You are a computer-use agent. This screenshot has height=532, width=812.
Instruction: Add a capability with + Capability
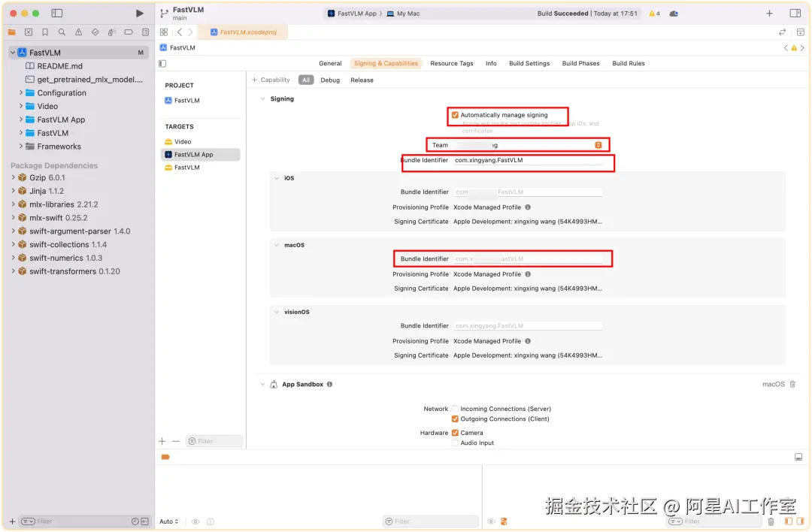(271, 80)
